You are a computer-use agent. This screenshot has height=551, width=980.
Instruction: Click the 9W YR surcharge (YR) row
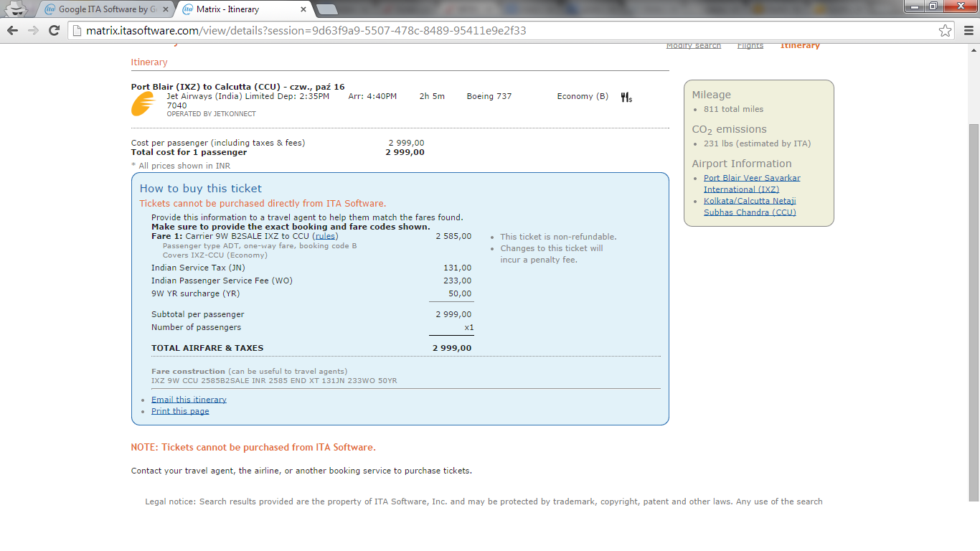tap(311, 293)
